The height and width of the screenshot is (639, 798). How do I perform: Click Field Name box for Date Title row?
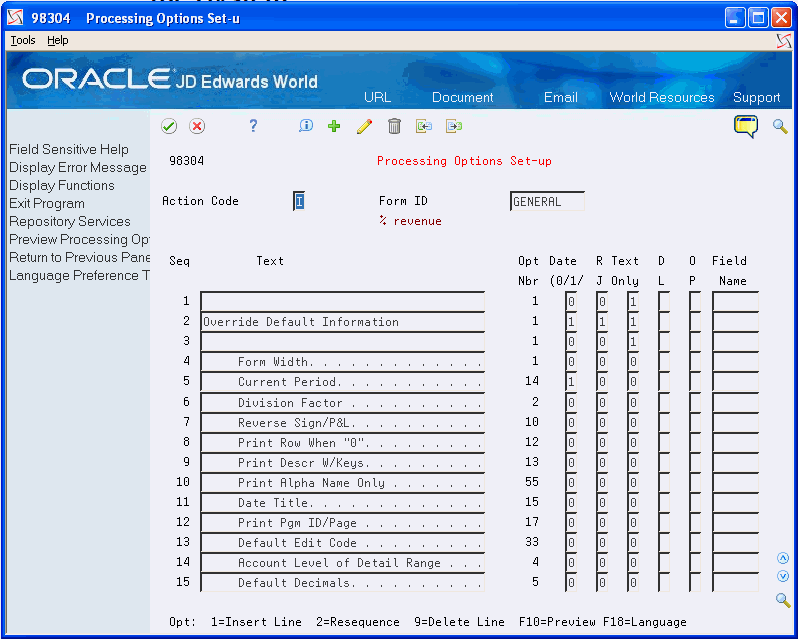735,503
